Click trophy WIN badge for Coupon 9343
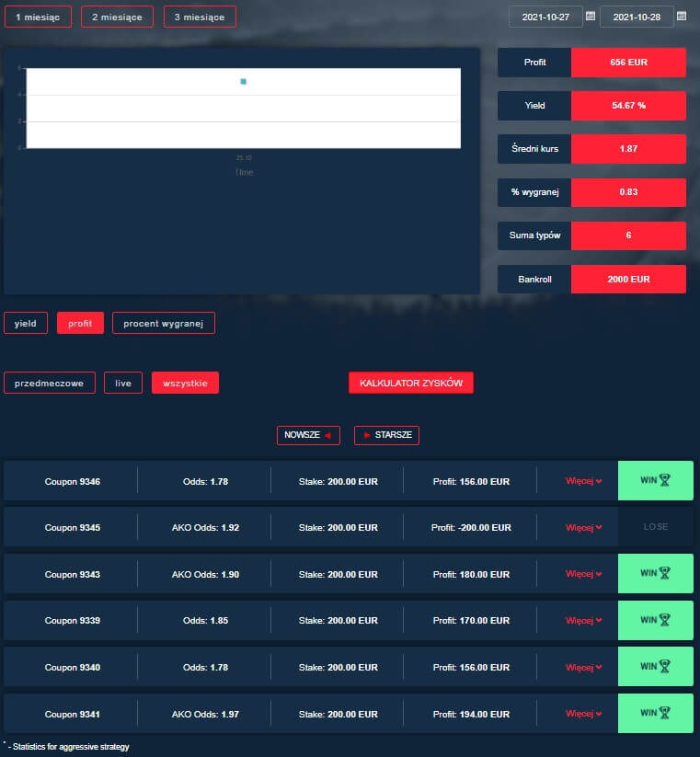This screenshot has height=757, width=700. 655,573
